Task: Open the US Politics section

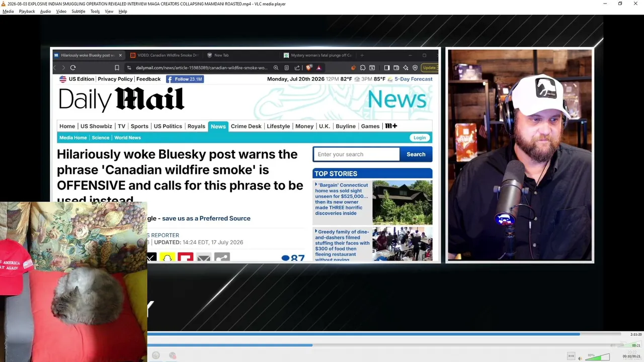Action: 168,126
